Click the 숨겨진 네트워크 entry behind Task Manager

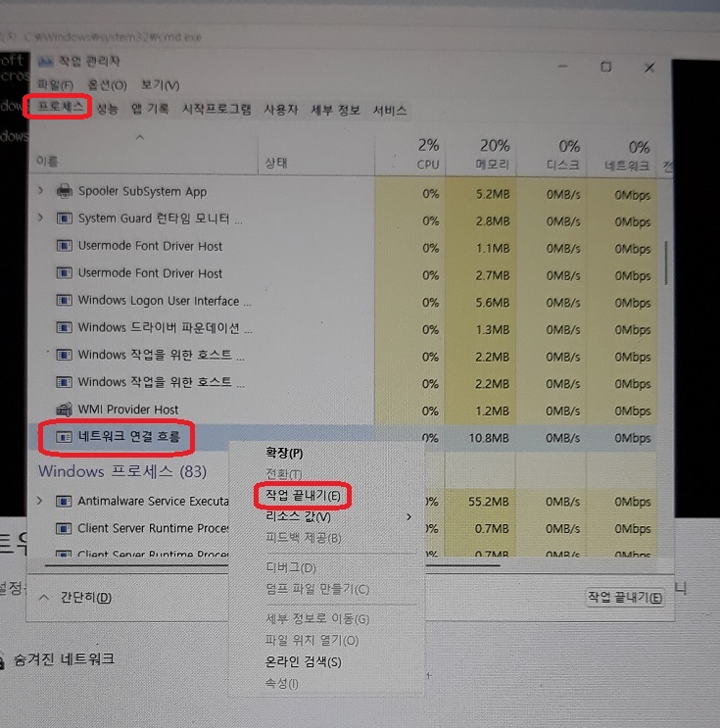pyautogui.click(x=64, y=658)
